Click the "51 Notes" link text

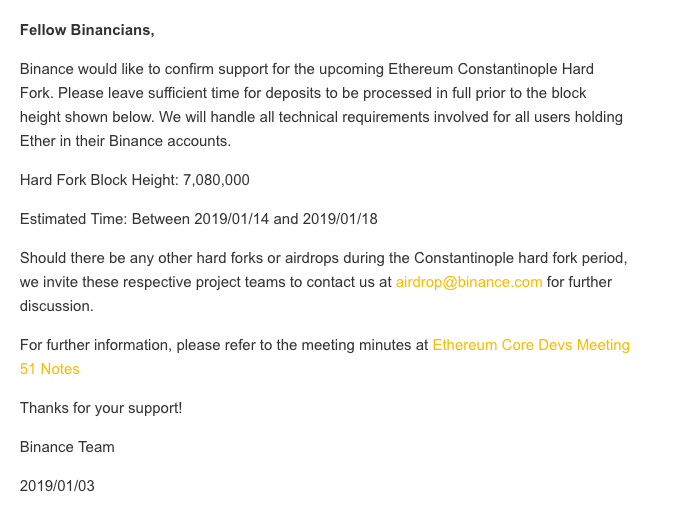coord(50,369)
